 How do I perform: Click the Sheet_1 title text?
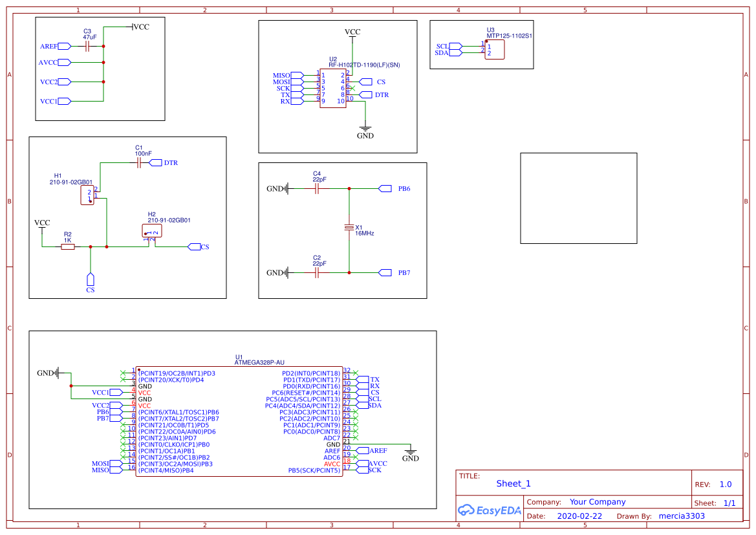click(x=513, y=483)
